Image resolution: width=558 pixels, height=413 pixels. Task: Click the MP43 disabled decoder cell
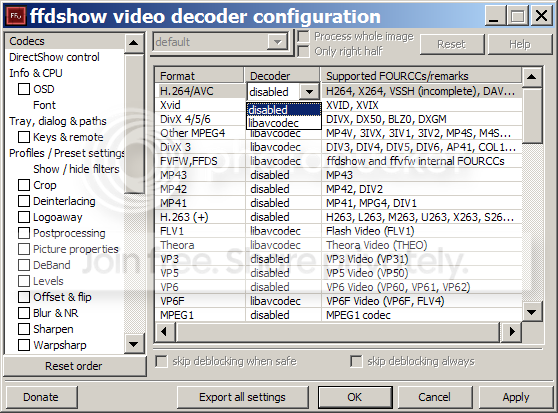282,175
